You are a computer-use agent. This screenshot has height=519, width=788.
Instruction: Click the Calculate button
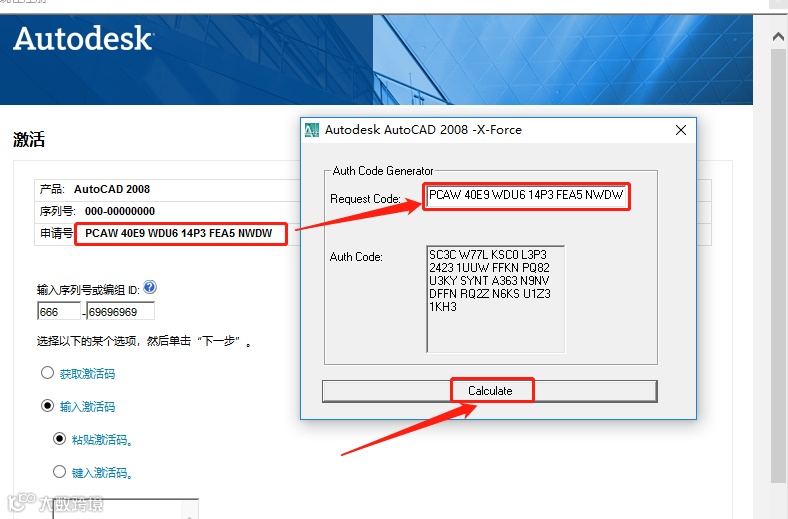(489, 391)
